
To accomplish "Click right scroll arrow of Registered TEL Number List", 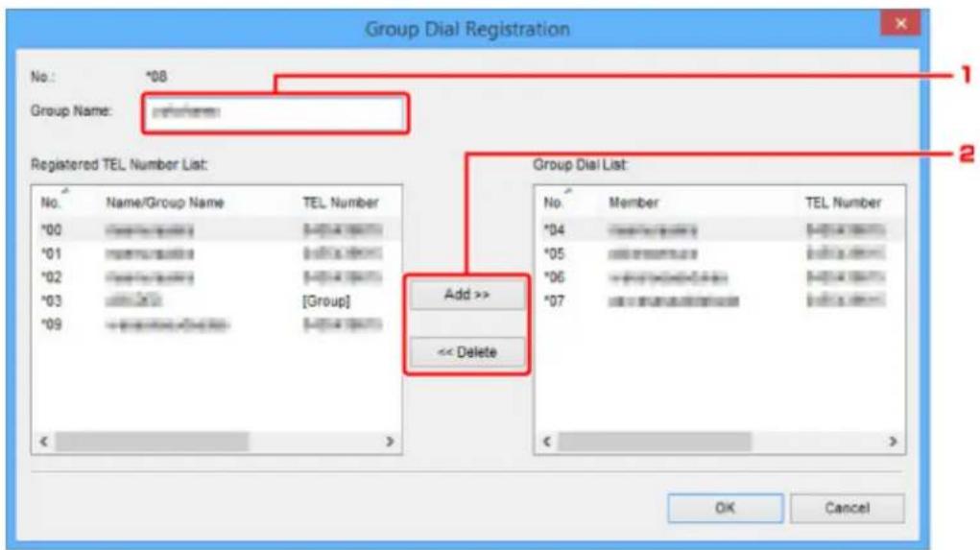I will tap(390, 442).
